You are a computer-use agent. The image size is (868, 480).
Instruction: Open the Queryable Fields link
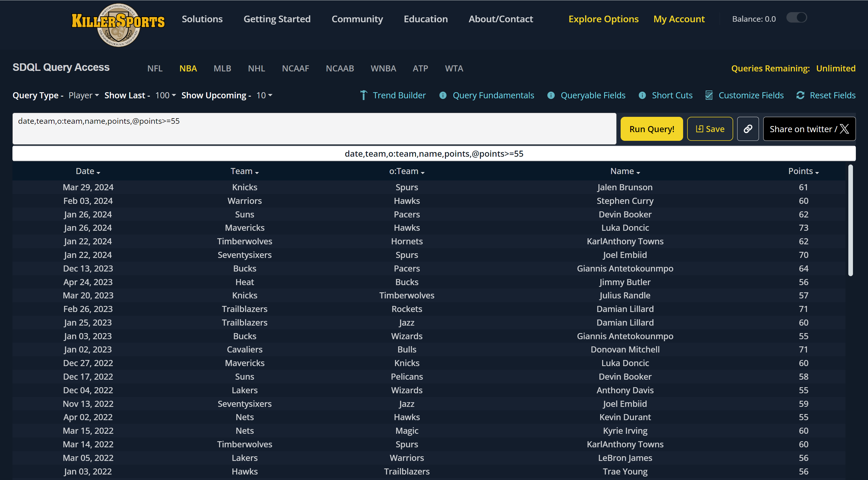[x=593, y=95]
